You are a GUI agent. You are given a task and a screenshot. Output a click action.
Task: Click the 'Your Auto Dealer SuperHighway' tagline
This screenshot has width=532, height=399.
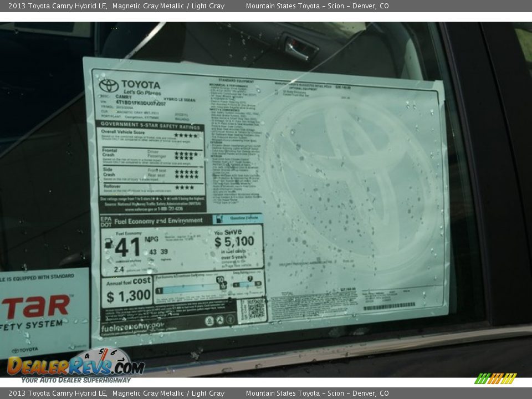click(76, 380)
